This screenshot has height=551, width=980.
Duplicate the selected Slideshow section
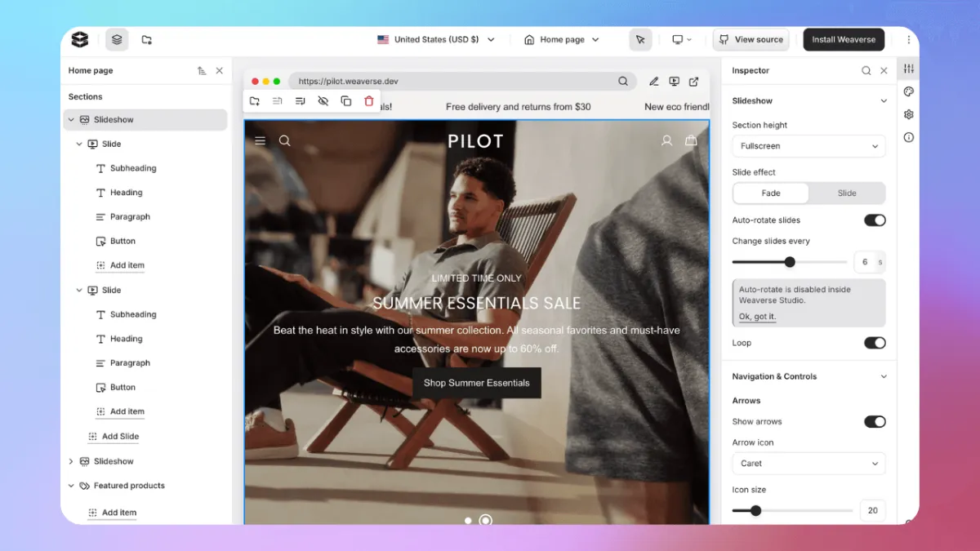pyautogui.click(x=345, y=101)
